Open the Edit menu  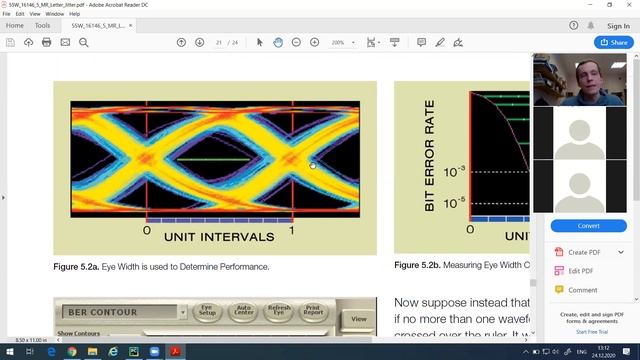point(20,14)
